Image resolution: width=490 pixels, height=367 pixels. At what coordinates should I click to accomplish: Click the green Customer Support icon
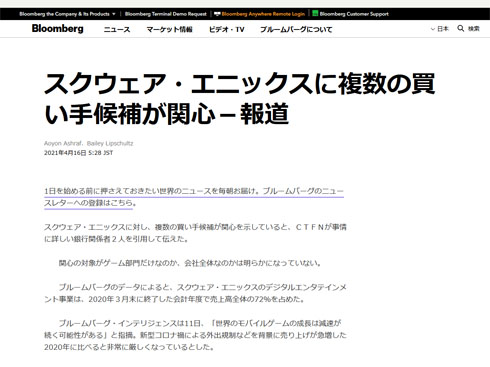click(x=315, y=14)
